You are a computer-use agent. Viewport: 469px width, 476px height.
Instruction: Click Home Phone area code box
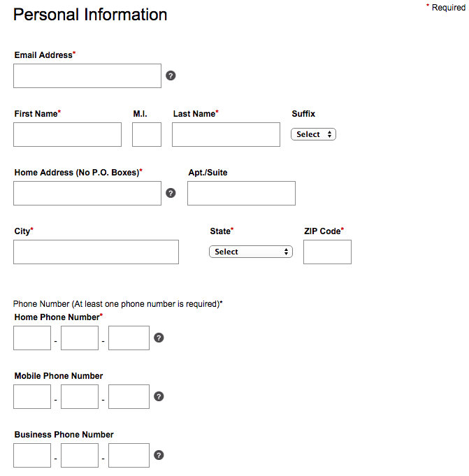(32, 338)
